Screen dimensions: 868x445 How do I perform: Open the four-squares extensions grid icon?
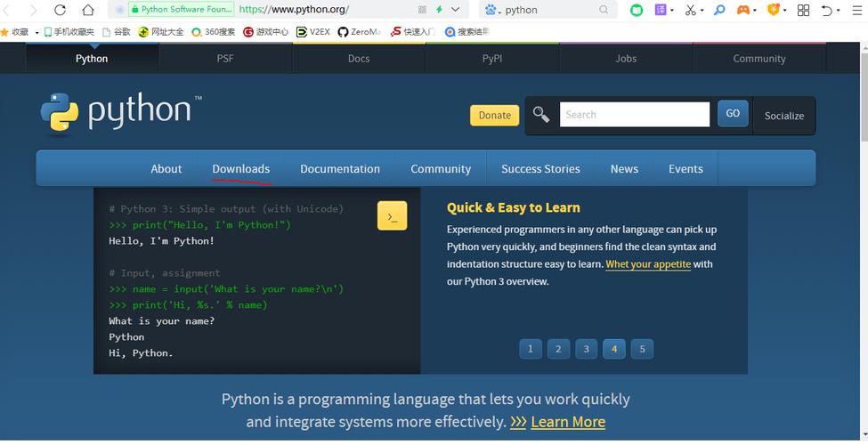(803, 10)
